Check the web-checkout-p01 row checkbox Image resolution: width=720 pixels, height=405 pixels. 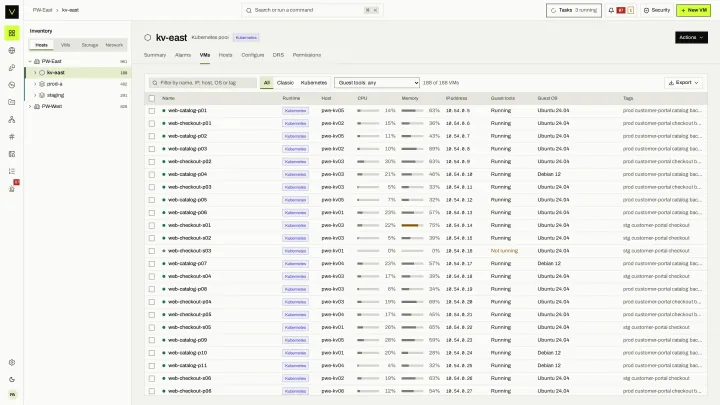coord(152,124)
